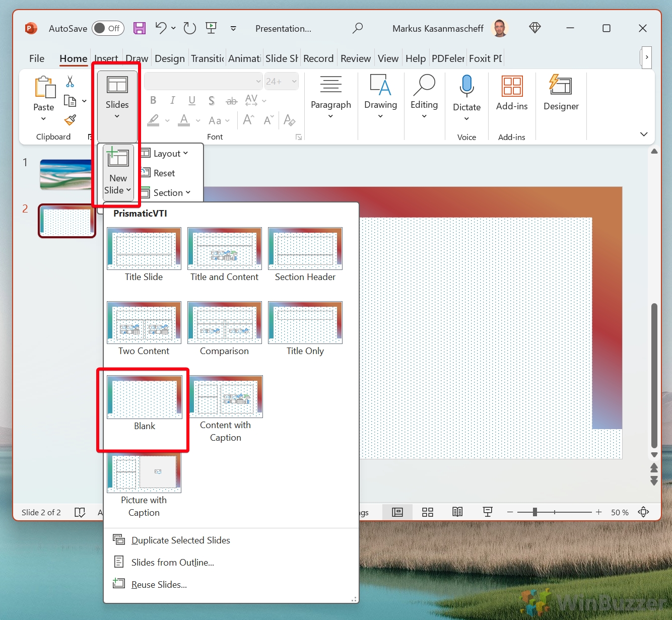
Task: Open the Help tab
Action: [416, 58]
